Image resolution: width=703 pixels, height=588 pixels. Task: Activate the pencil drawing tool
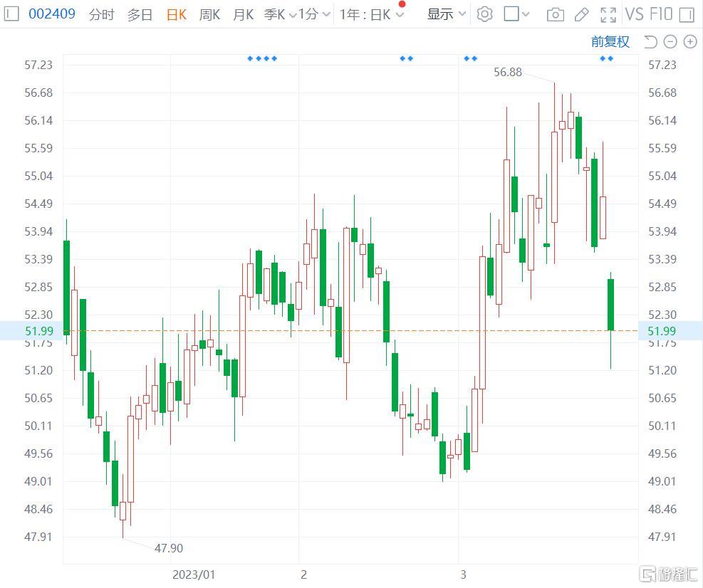coord(581,15)
